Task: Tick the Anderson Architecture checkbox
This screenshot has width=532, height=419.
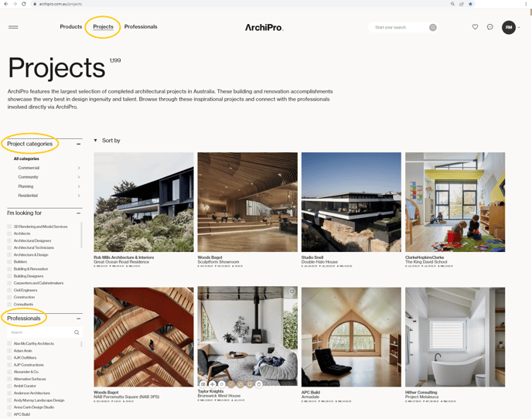Action: click(9, 393)
